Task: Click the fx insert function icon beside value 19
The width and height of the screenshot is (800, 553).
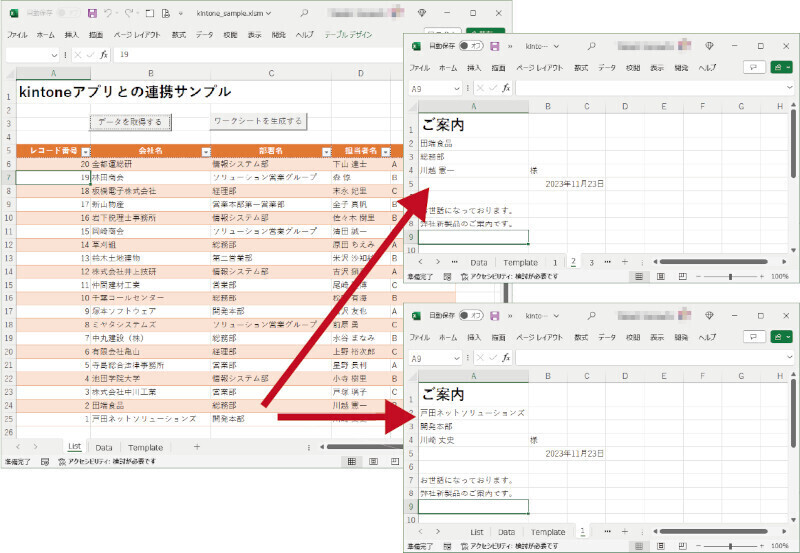Action: pos(105,54)
